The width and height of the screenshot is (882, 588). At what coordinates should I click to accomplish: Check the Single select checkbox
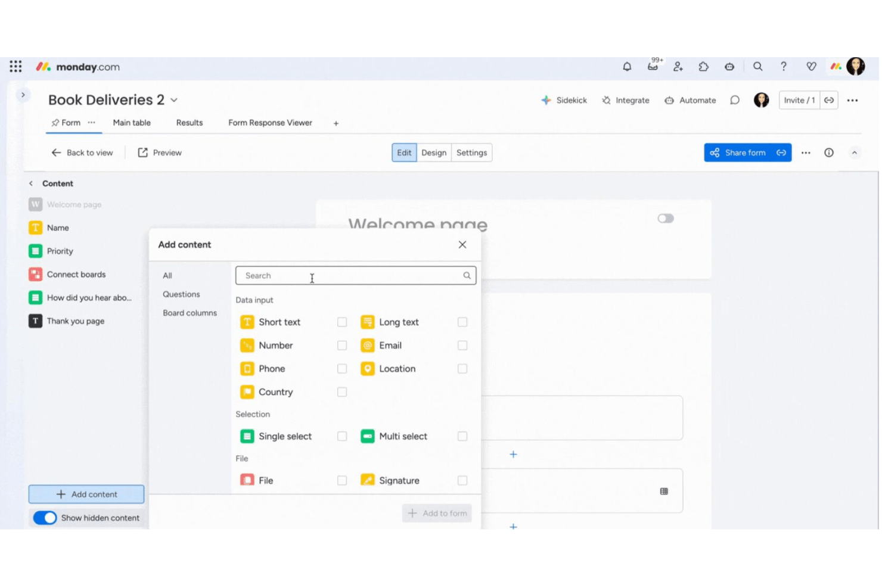click(342, 437)
